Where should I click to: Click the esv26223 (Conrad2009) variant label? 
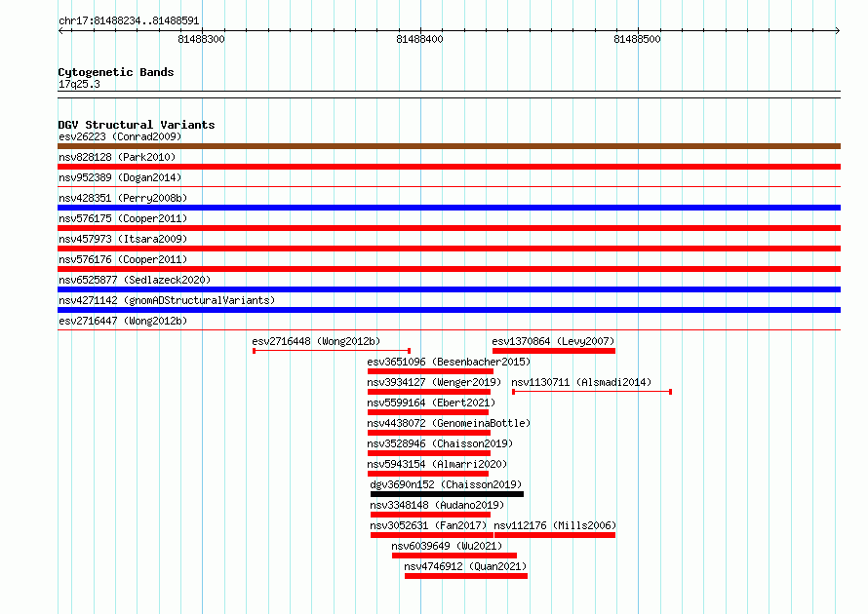(x=120, y=136)
